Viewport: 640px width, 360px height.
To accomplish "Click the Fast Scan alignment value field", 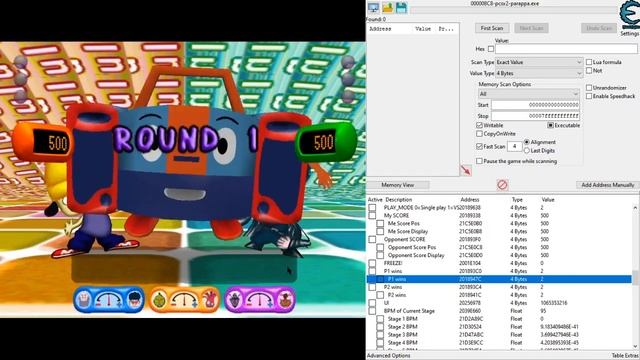I will 514,146.
